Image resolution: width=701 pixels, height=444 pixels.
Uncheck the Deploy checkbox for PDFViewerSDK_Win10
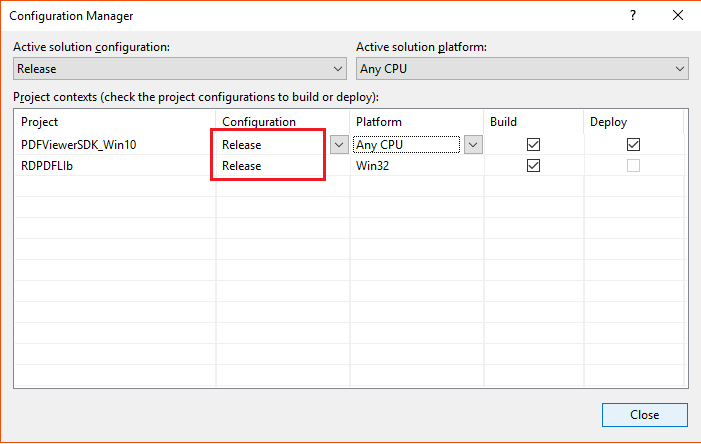point(633,144)
